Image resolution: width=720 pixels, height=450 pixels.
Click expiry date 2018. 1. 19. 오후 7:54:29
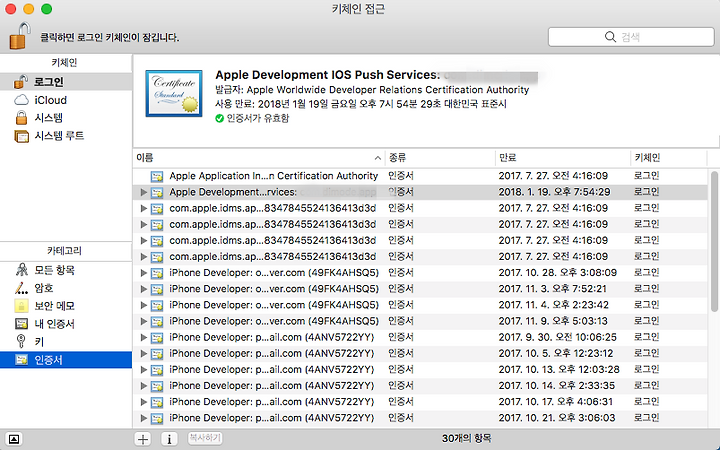pos(554,192)
